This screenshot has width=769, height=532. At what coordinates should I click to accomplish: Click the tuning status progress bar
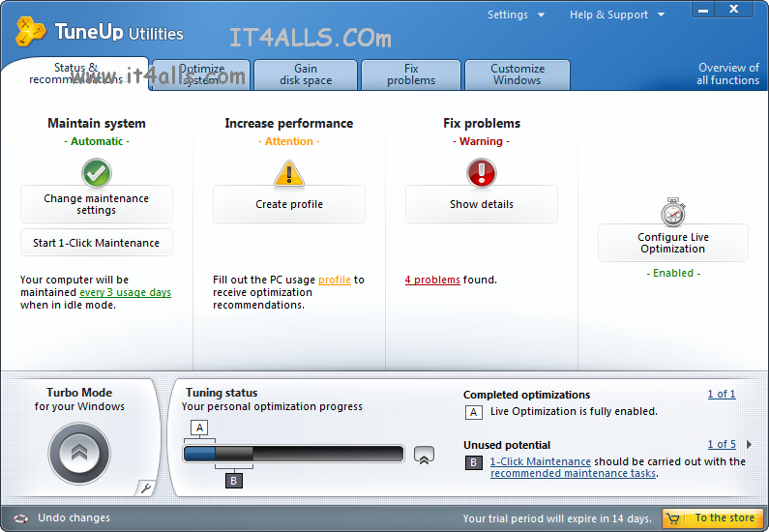(293, 454)
